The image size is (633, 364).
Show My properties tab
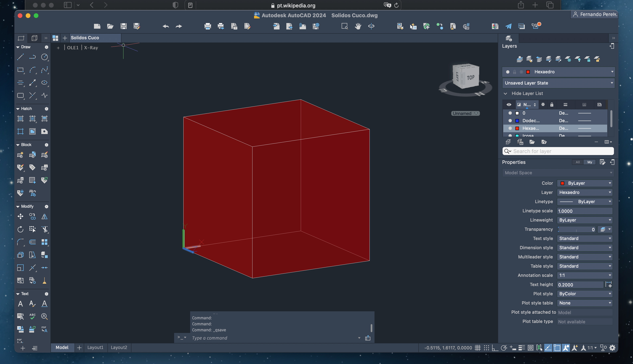click(590, 162)
